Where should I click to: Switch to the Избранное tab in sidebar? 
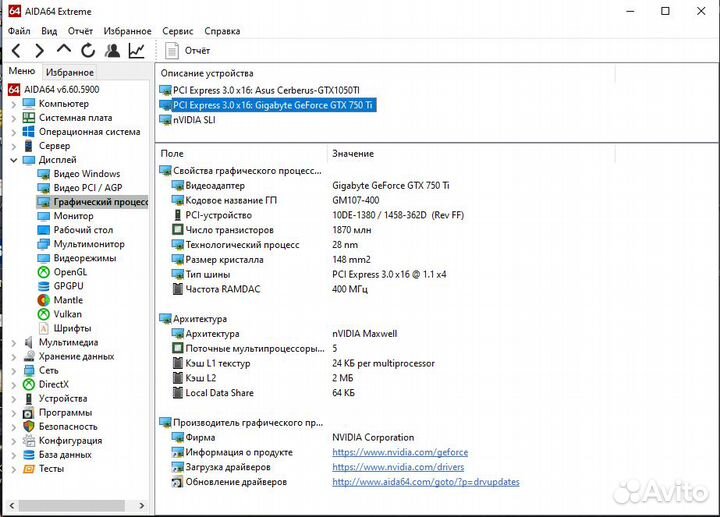pos(70,72)
